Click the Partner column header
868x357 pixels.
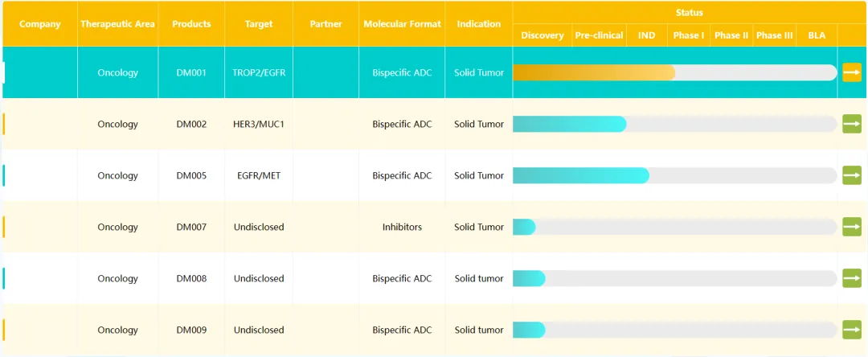pos(325,24)
